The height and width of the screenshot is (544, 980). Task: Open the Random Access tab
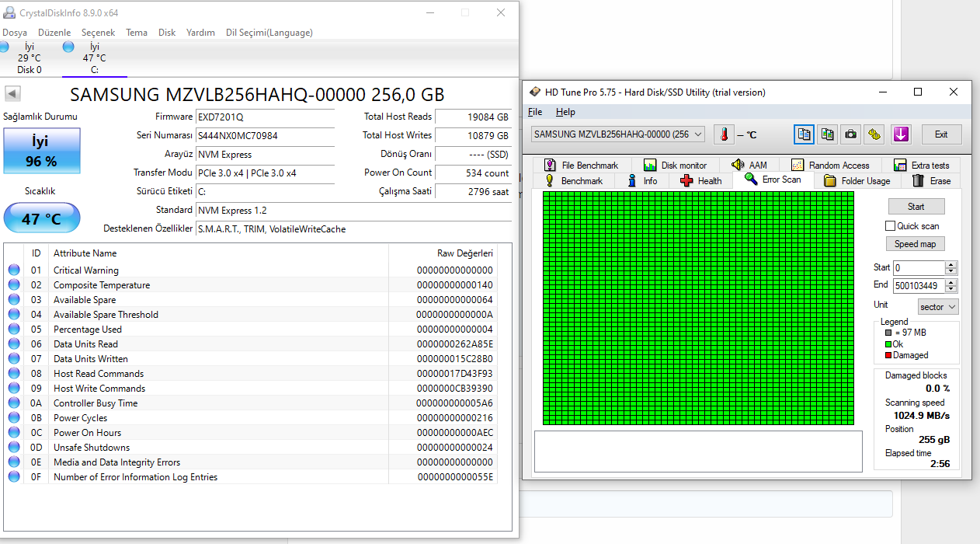pos(830,166)
